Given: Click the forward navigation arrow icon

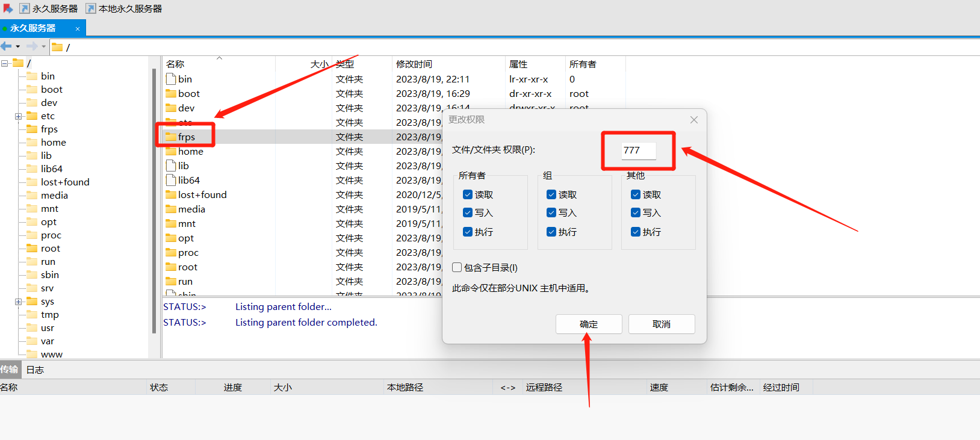Looking at the screenshot, I should click(x=32, y=46).
